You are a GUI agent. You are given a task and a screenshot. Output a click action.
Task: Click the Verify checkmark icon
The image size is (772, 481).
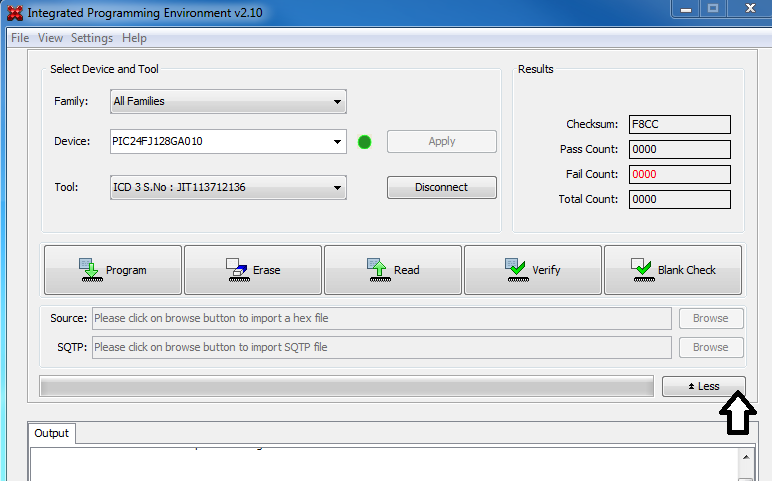tap(516, 270)
